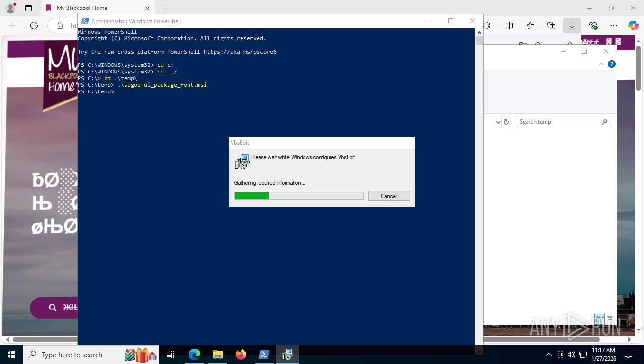Viewport: 644px width, 364px height.
Task: Open the Windows Start menu
Action: [x=11, y=354]
